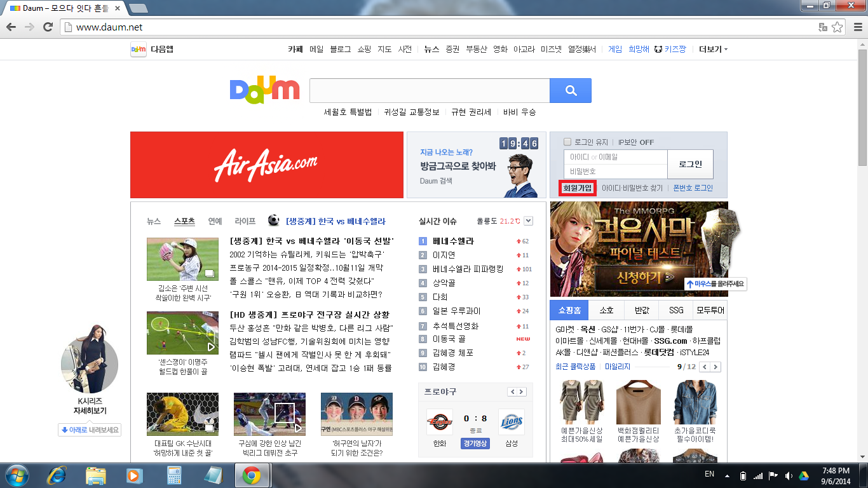868x488 pixels.
Task: Open a new browser tab
Action: tap(138, 8)
